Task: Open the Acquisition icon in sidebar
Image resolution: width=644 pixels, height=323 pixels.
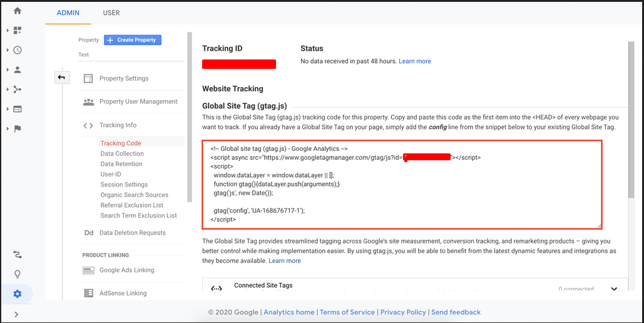Action: tap(18, 90)
